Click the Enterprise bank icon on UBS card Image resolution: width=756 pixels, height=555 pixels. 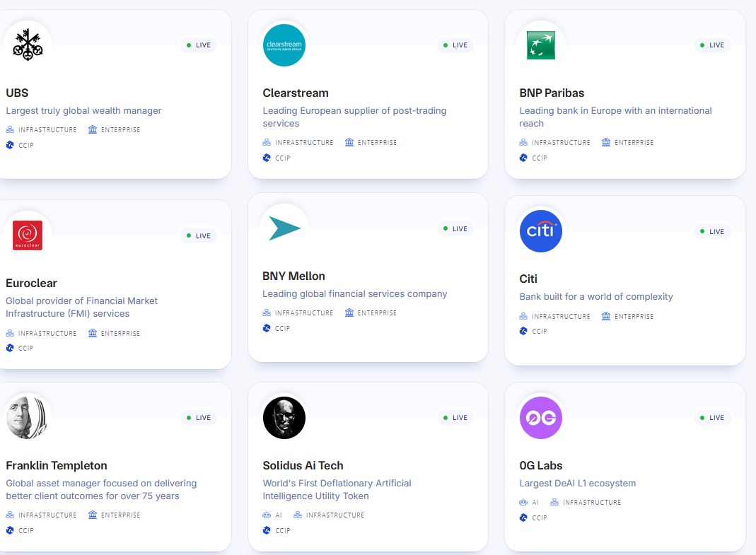[x=93, y=129]
